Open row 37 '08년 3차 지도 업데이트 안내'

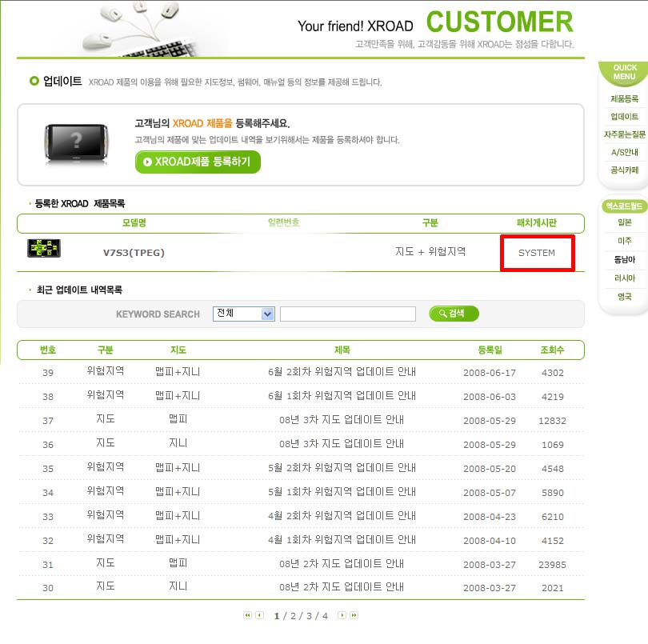click(342, 419)
